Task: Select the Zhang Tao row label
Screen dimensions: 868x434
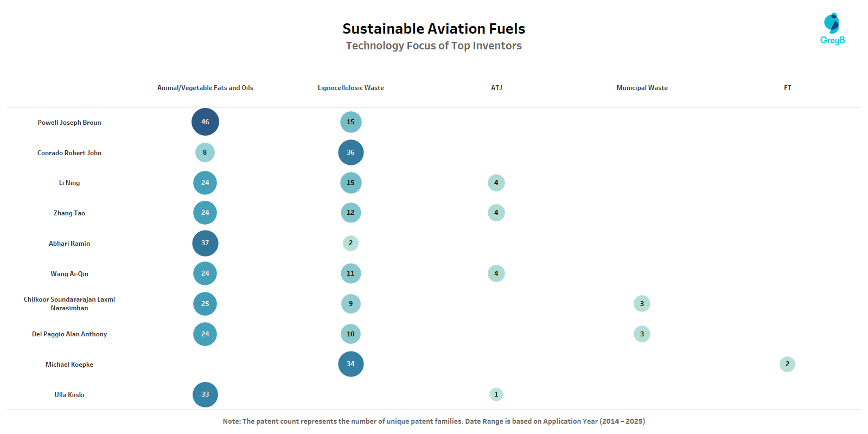Action: coord(69,213)
